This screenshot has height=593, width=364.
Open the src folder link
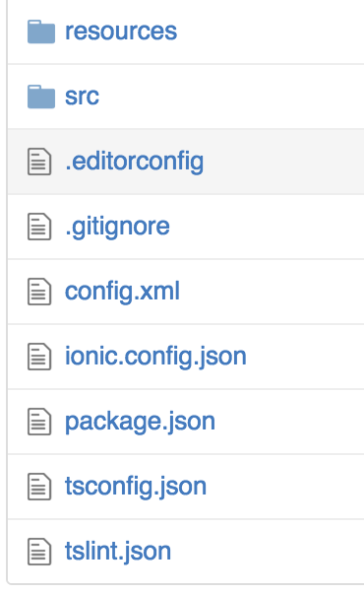[82, 97]
